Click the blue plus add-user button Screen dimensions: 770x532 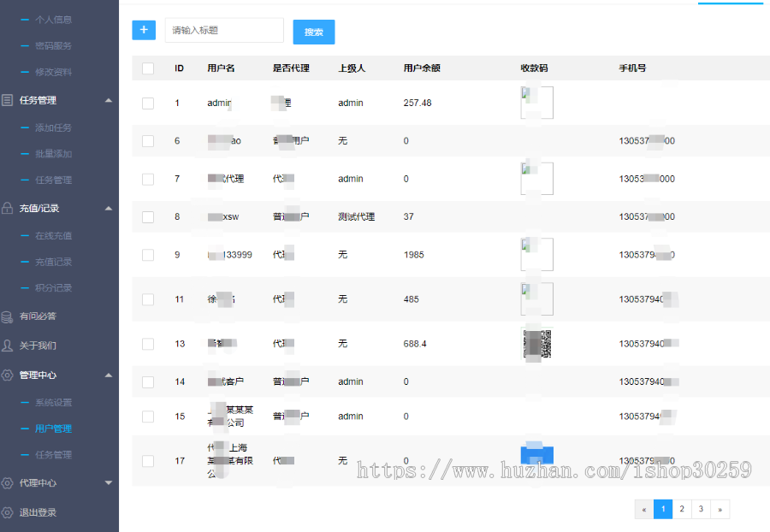coord(144,30)
